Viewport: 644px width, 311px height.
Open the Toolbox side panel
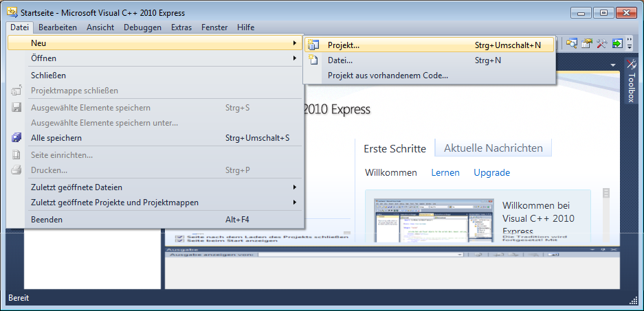632,82
